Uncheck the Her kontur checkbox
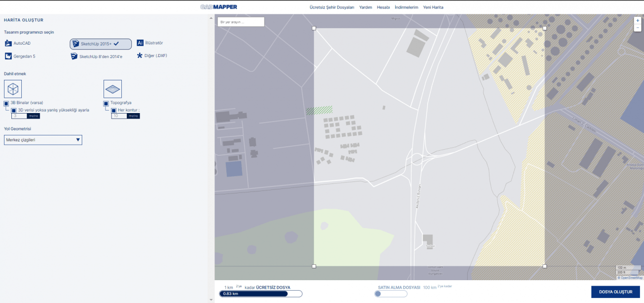 113,110
